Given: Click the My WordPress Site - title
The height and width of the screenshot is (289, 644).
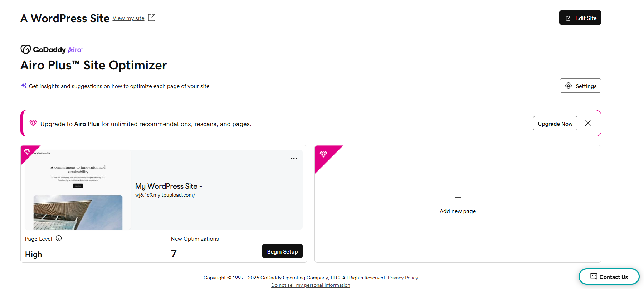Looking at the screenshot, I should 169,186.
